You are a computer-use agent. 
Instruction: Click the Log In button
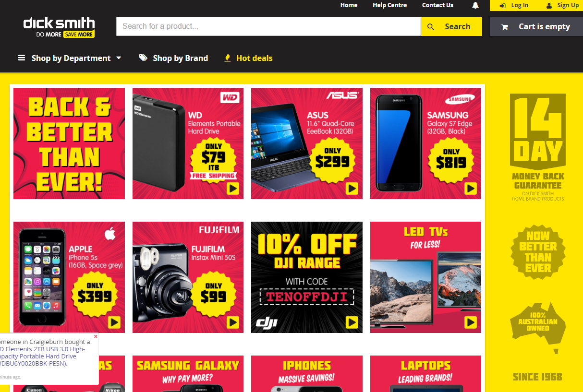coord(514,5)
